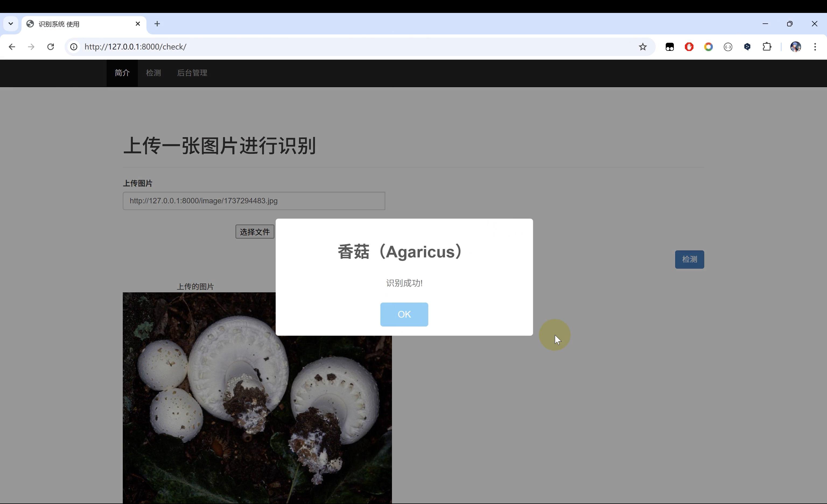
Task: Switch to the 检测 nav item
Action: coord(153,73)
